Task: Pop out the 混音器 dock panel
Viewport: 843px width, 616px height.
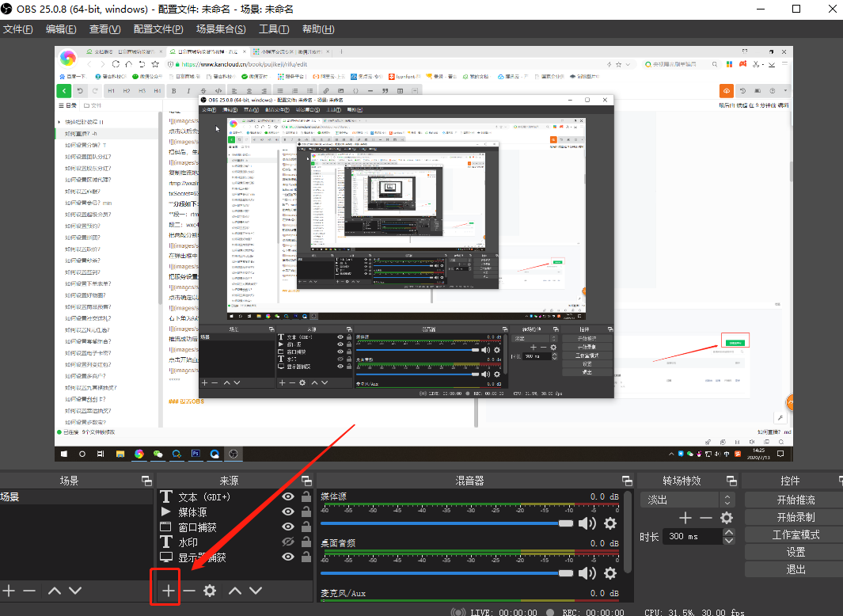Action: (627, 481)
